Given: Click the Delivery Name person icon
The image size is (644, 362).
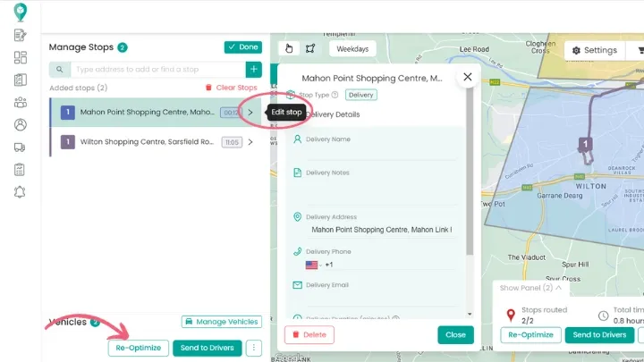Looking at the screenshot, I should pos(297,139).
